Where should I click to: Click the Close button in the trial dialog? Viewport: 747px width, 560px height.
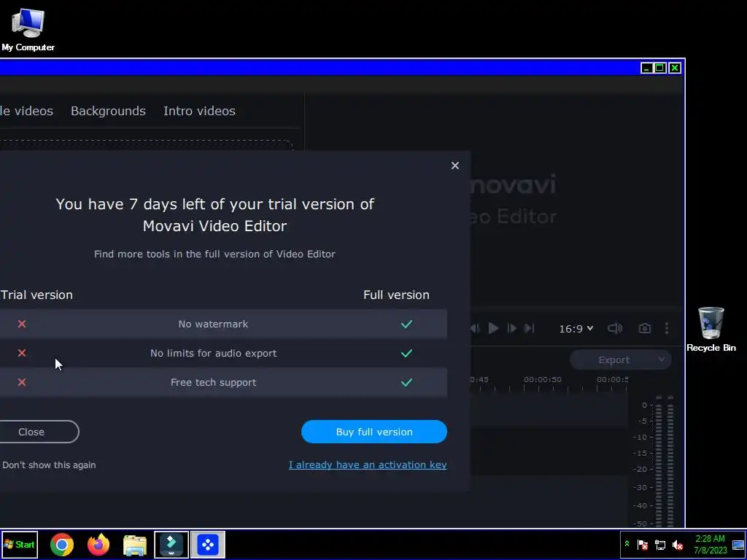[31, 432]
